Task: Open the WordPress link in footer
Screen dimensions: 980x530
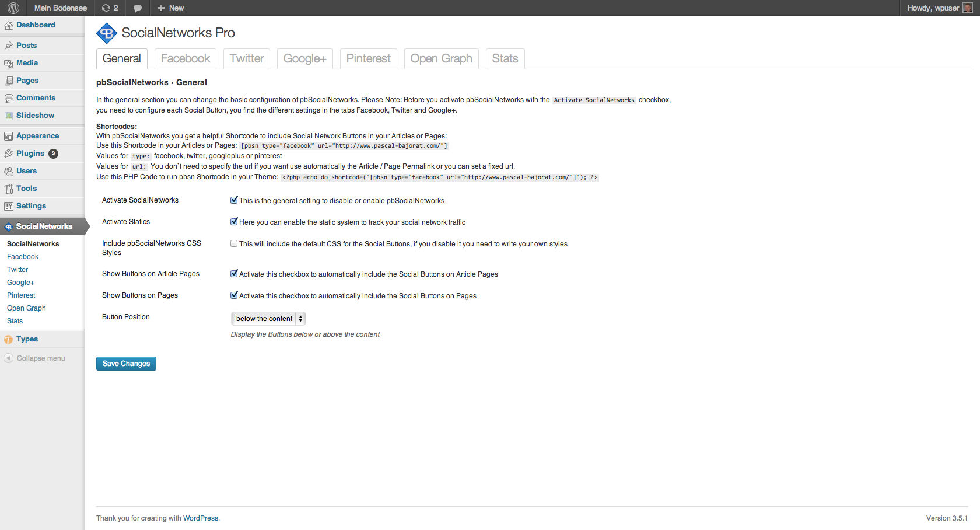Action: [201, 518]
